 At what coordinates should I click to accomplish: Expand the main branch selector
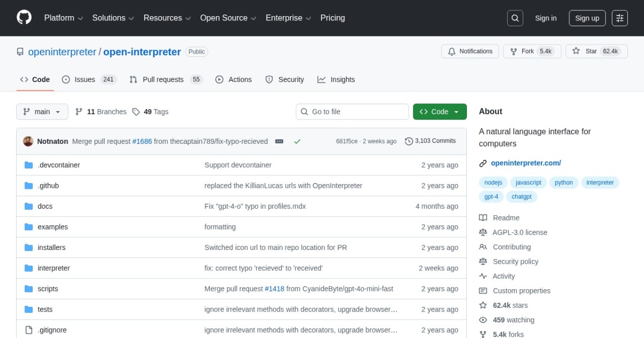pos(42,112)
